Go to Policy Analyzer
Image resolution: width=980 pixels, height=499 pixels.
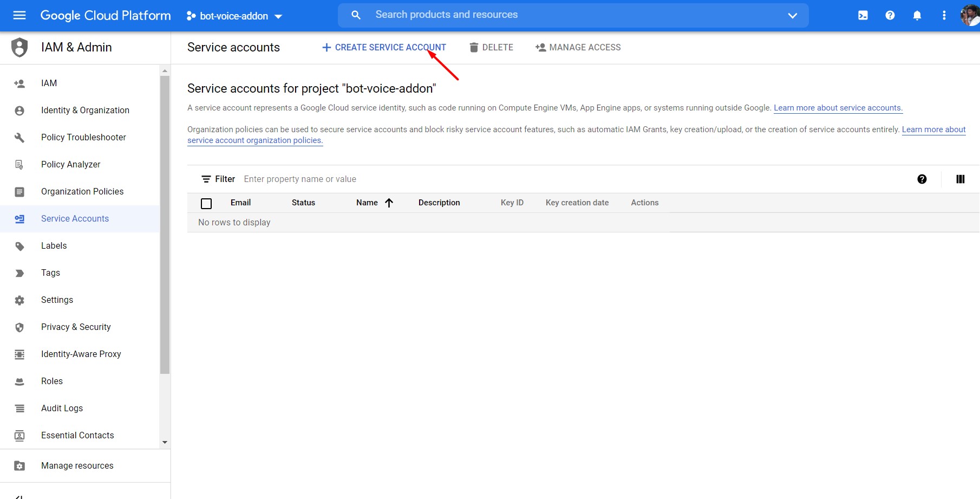[70, 165]
